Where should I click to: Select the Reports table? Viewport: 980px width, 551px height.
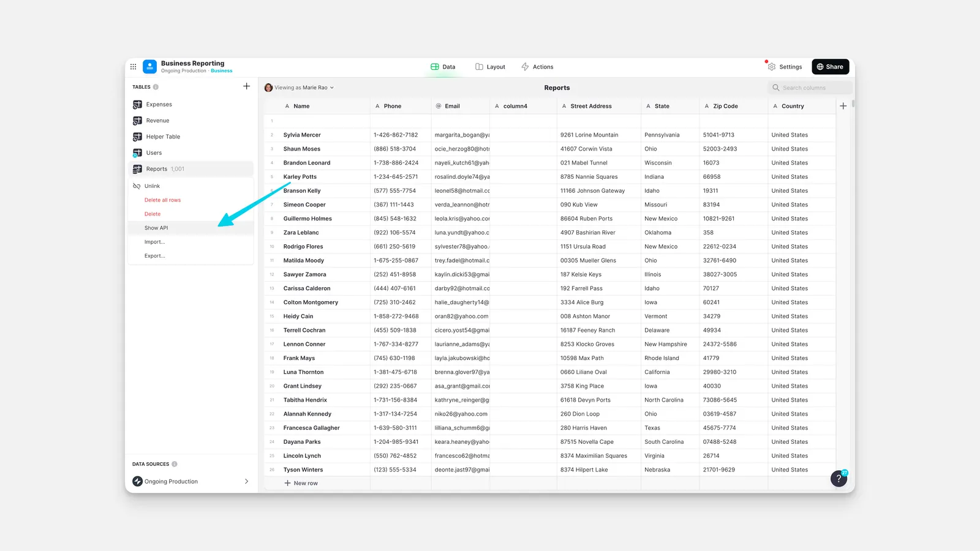click(190, 169)
